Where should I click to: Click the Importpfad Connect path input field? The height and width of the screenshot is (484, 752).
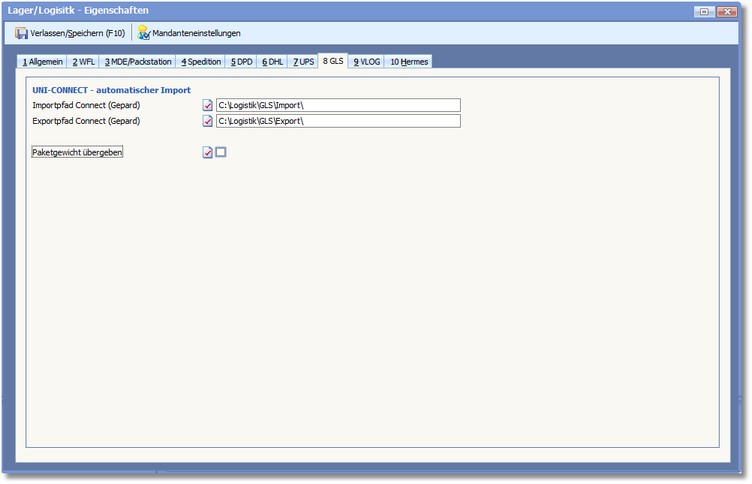tap(337, 105)
